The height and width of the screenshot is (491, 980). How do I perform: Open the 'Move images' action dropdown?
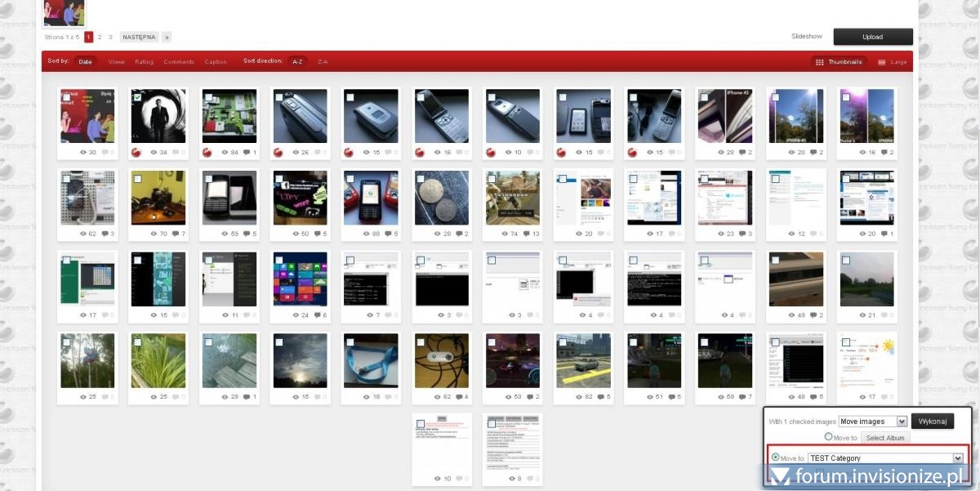(x=872, y=422)
